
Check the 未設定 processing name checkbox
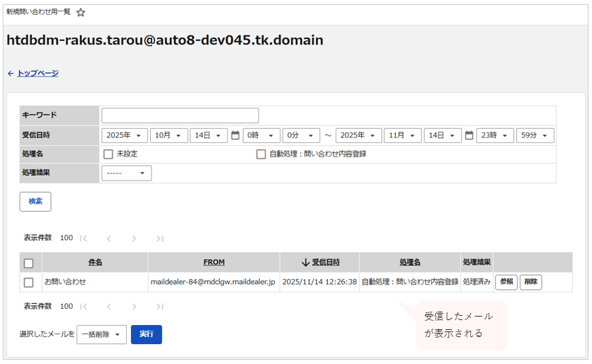[108, 154]
